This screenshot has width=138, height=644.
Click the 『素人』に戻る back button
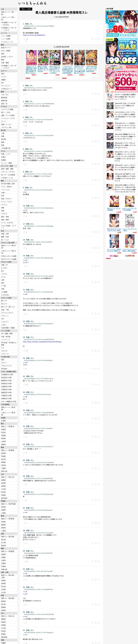click(x=26, y=9)
